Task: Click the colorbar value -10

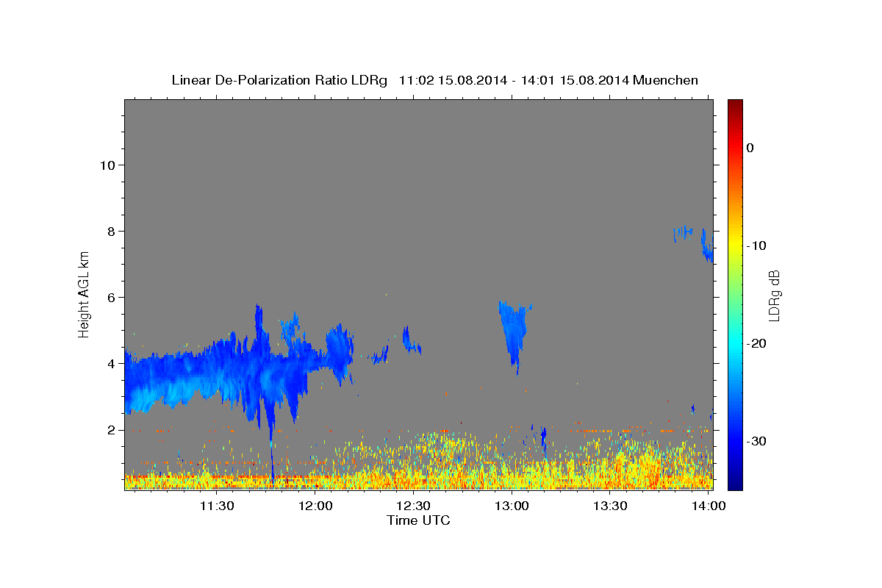Action: (757, 245)
